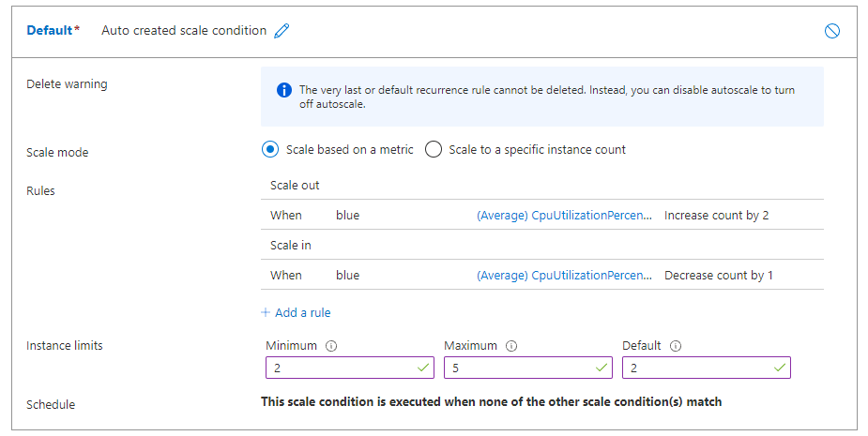Select Scale based on a metric option
This screenshot has height=436, width=868.
point(271,149)
